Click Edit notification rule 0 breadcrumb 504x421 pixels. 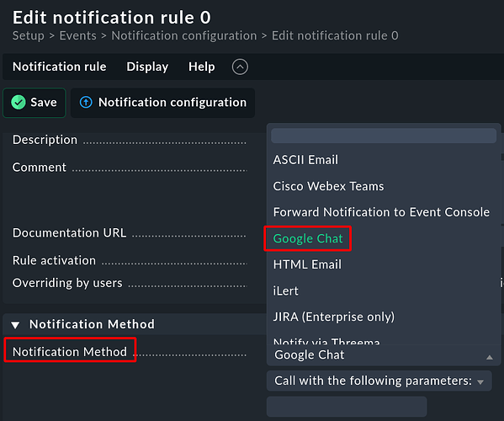pos(335,35)
